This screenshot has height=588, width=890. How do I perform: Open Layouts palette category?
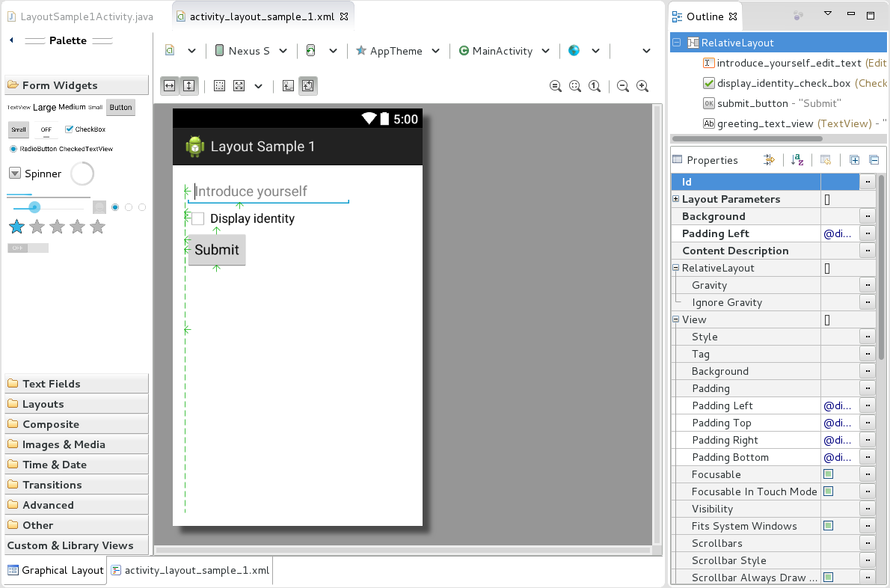[76, 404]
